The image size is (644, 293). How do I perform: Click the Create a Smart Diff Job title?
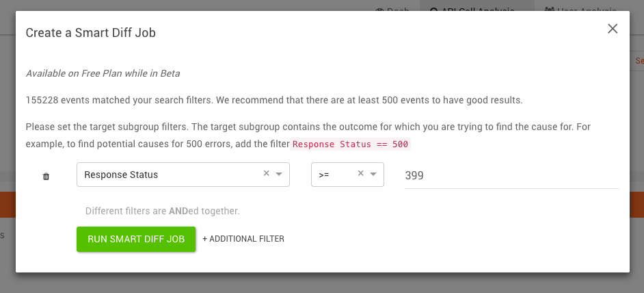click(x=91, y=32)
